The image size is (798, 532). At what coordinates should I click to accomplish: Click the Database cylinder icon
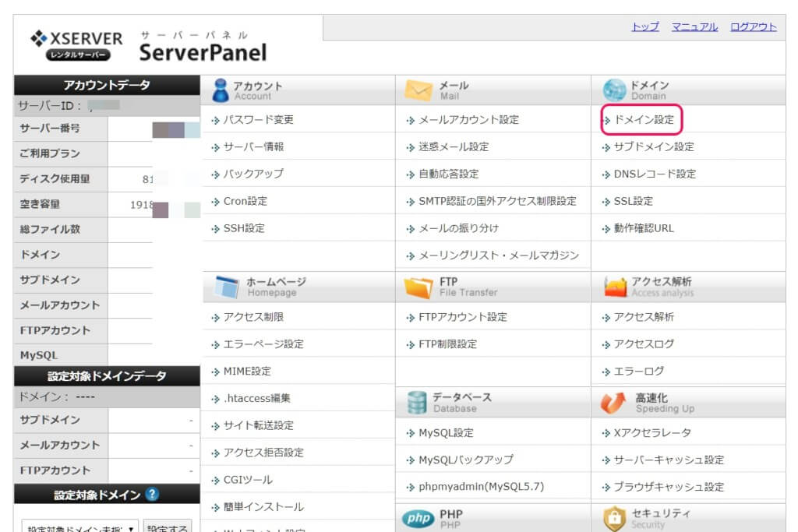(x=417, y=402)
